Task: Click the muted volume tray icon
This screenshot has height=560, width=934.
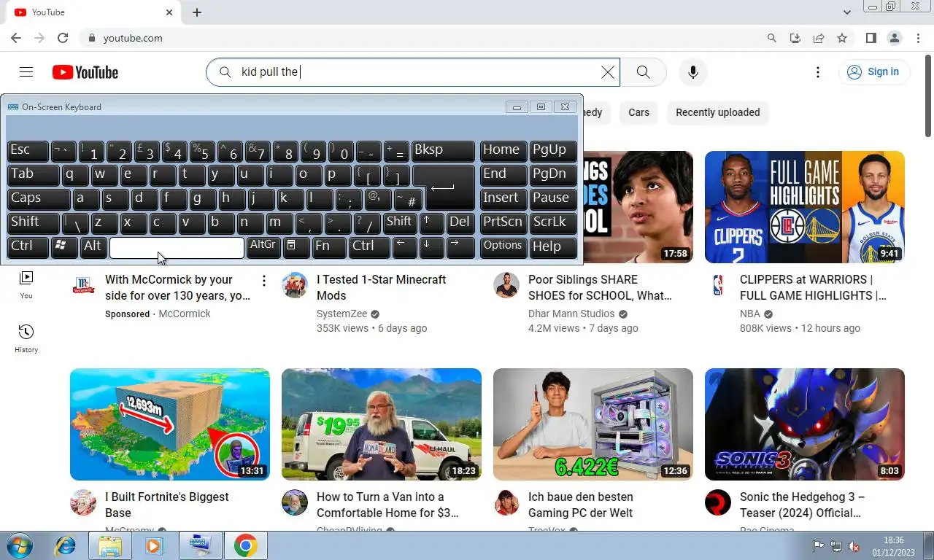Action: point(853,546)
